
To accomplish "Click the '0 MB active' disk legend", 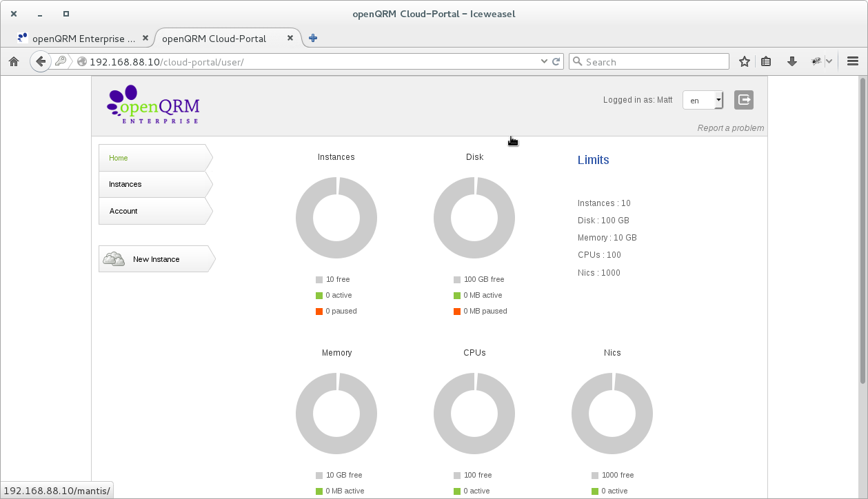I will [483, 295].
